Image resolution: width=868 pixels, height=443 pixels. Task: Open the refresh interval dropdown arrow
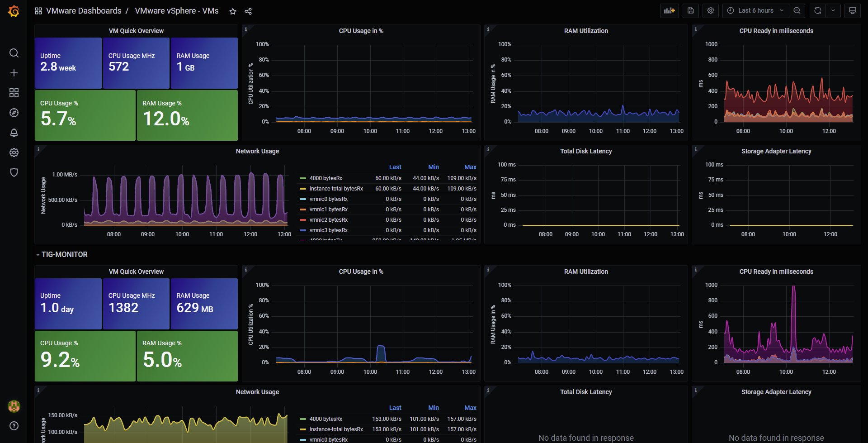[833, 10]
